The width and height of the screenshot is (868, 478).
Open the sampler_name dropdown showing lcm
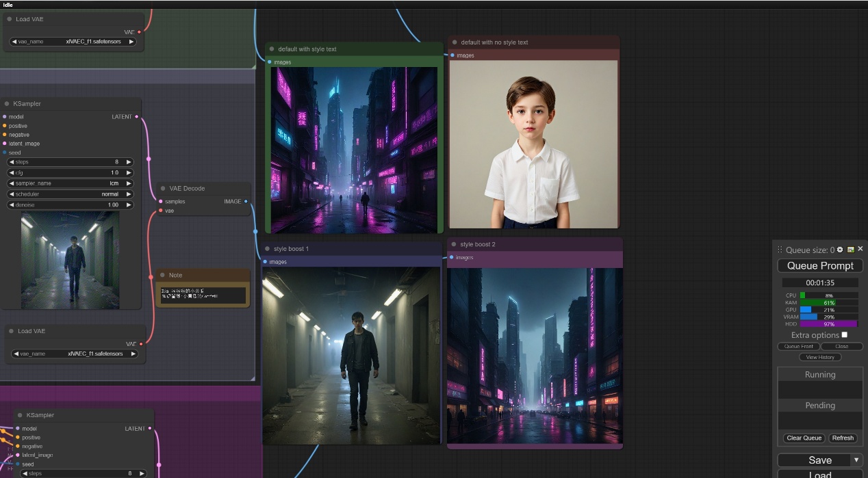[70, 183]
